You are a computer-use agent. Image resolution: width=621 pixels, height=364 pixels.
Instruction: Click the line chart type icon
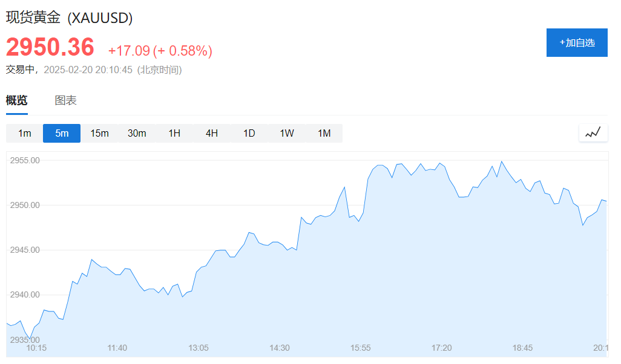[593, 132]
